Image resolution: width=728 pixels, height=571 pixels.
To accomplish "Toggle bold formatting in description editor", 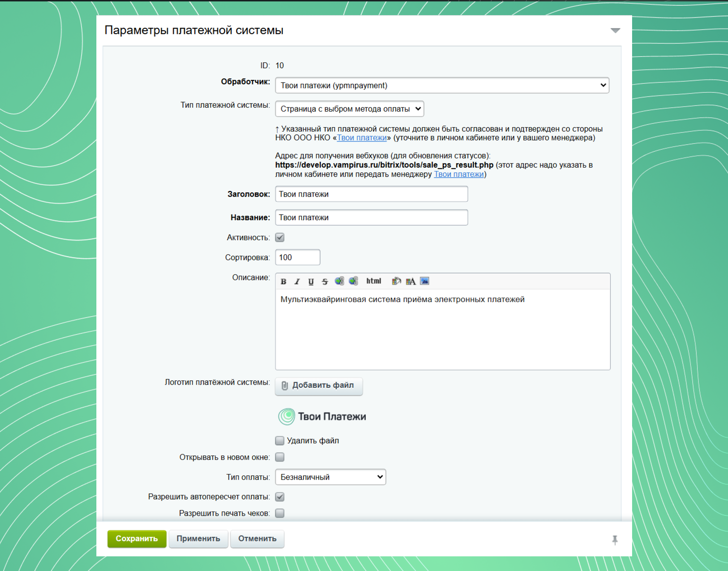I will [283, 281].
